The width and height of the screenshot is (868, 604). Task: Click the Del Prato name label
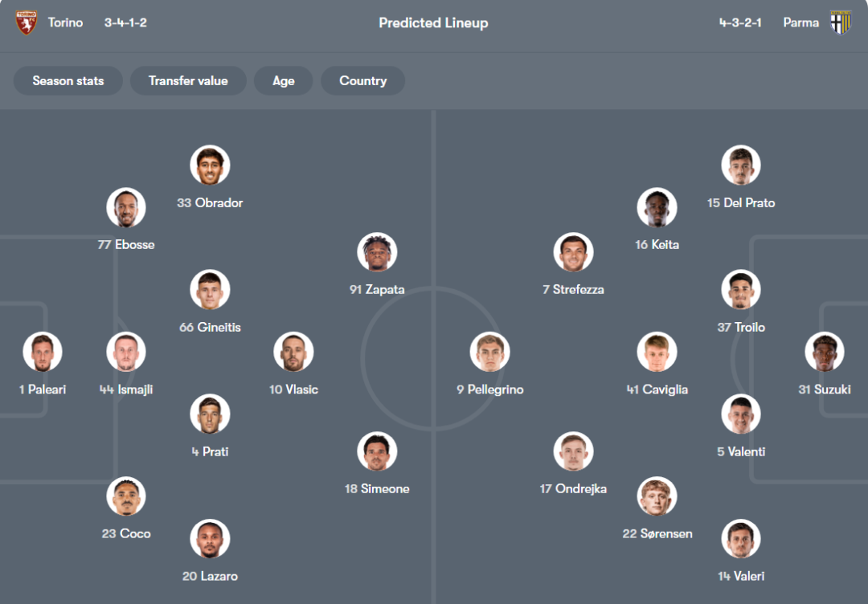point(741,203)
